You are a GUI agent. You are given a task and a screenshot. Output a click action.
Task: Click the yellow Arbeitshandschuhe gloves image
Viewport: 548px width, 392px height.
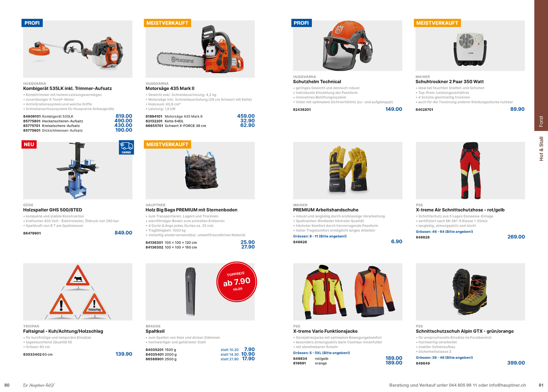coord(348,170)
